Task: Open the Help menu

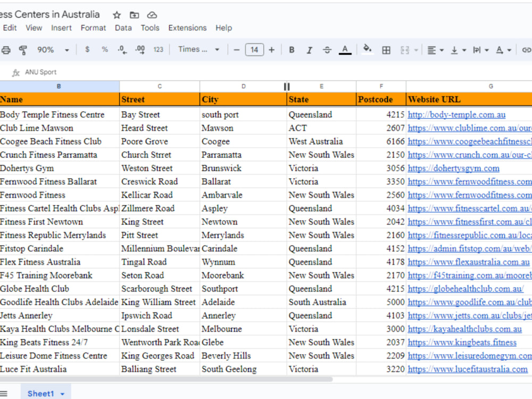Action: 223,28
